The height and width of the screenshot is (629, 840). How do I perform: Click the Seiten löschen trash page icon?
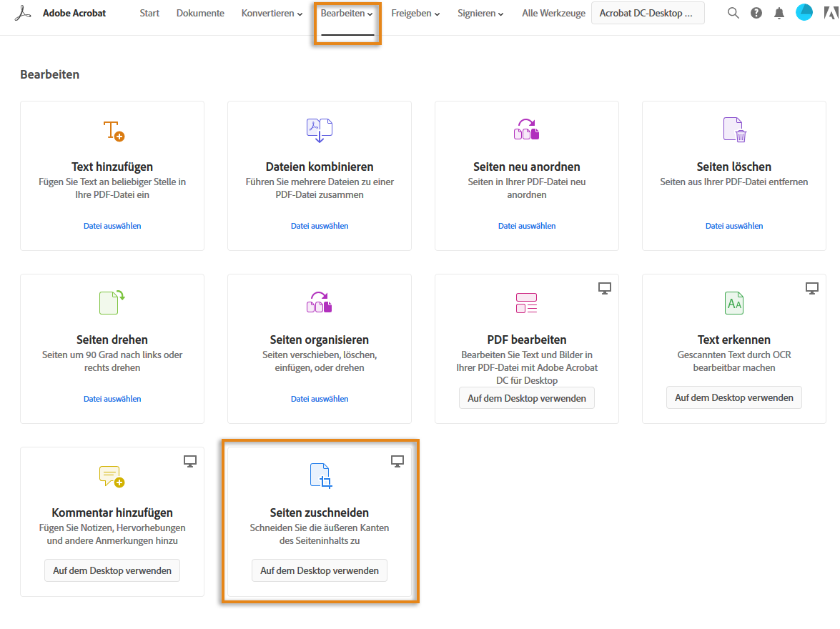click(733, 129)
